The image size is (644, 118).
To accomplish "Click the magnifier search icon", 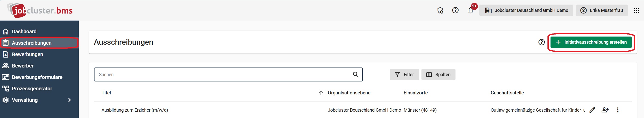I will pos(356,74).
